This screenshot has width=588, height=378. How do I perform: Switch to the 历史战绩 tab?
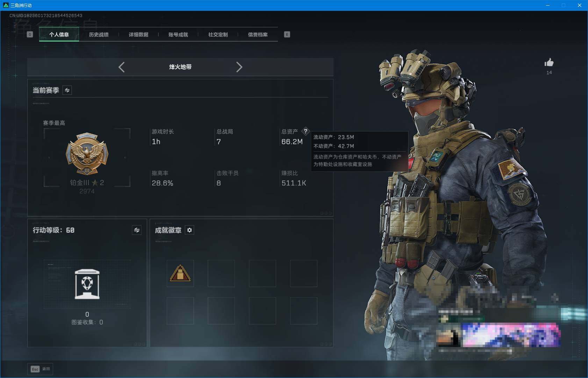(x=99, y=34)
